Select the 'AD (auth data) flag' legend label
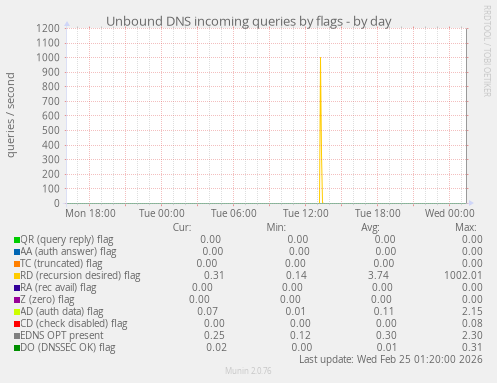Image resolution: width=497 pixels, height=383 pixels. (x=62, y=312)
